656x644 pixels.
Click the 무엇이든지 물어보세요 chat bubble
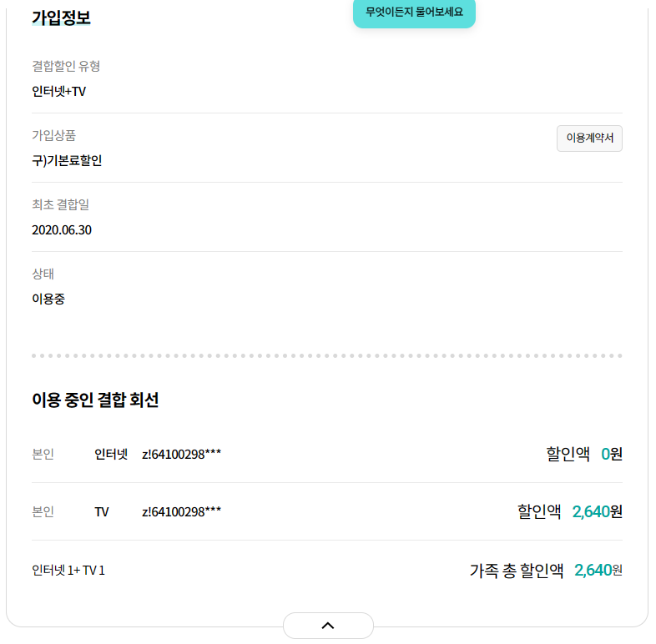[414, 13]
